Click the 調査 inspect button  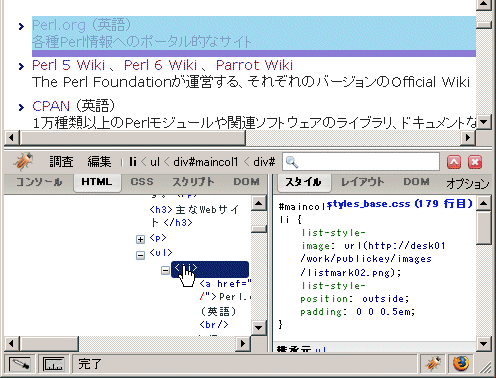click(x=61, y=162)
